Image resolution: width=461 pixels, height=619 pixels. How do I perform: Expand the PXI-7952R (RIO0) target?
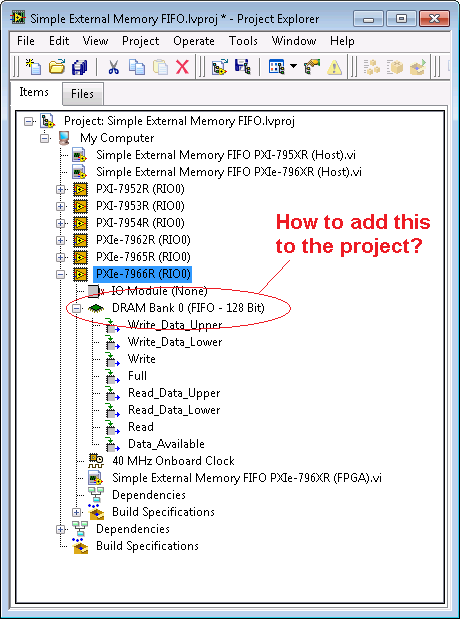point(60,189)
